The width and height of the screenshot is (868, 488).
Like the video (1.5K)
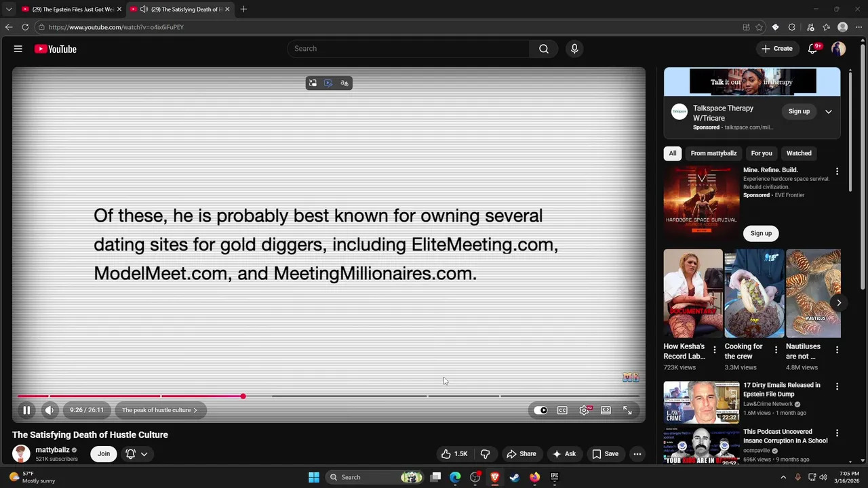coord(454,454)
